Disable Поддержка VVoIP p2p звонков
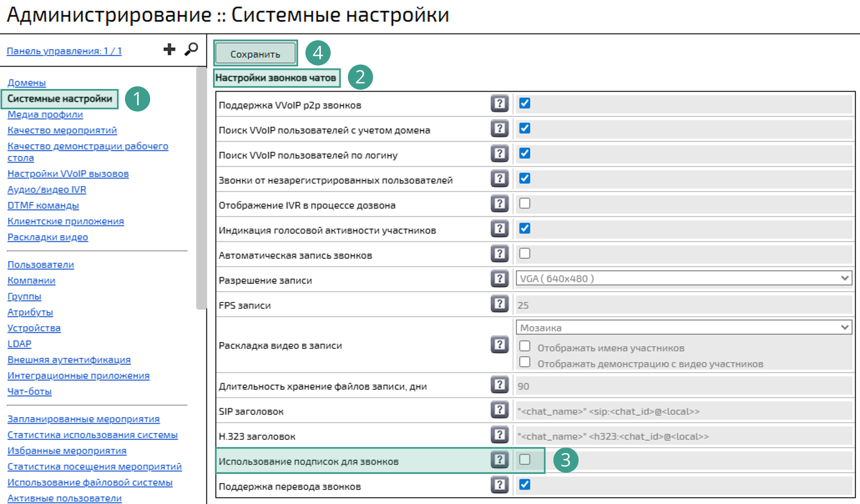The height and width of the screenshot is (504, 860). (524, 103)
